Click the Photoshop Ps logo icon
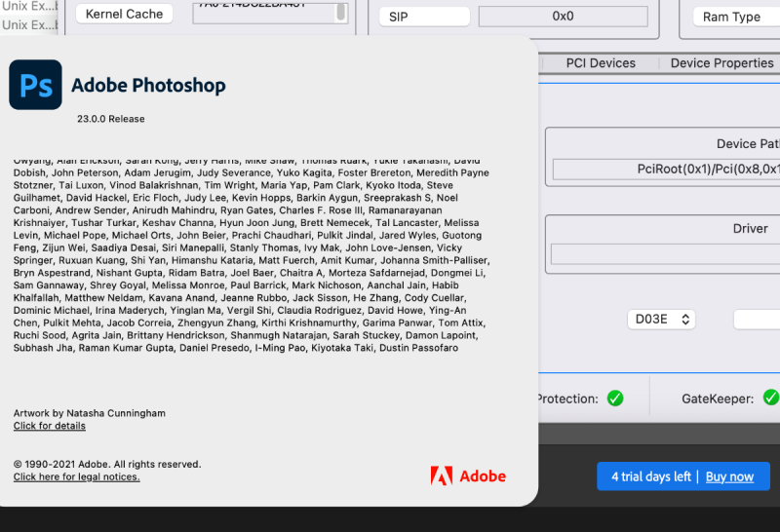The image size is (780, 532). pyautogui.click(x=35, y=85)
